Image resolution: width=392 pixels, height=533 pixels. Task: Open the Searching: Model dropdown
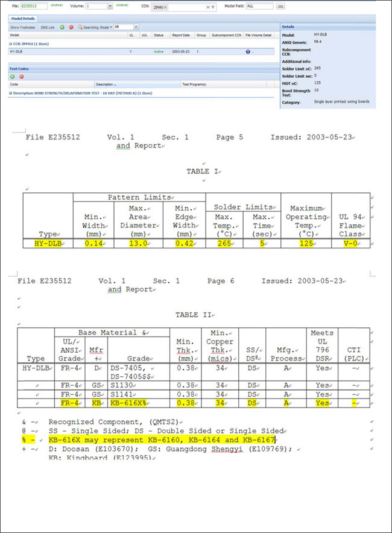[111, 28]
